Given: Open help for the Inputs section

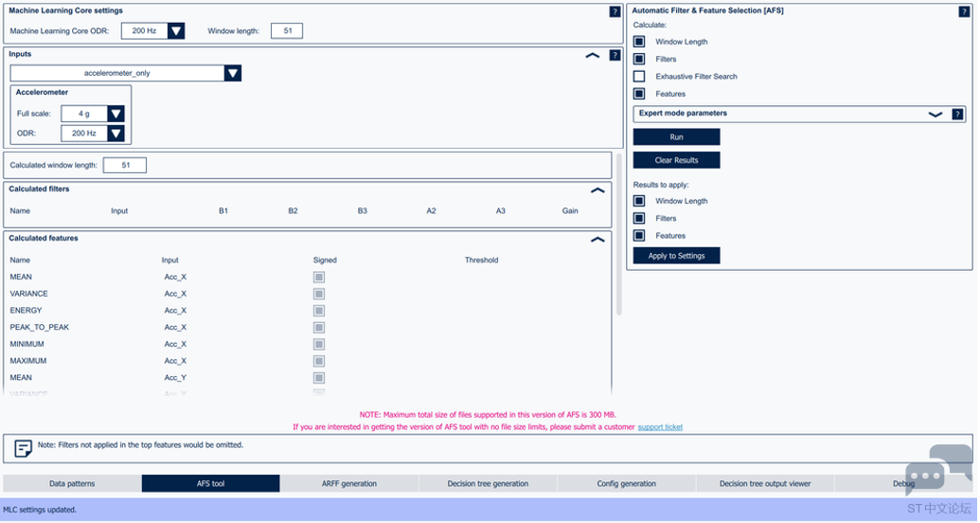Looking at the screenshot, I should [x=615, y=56].
